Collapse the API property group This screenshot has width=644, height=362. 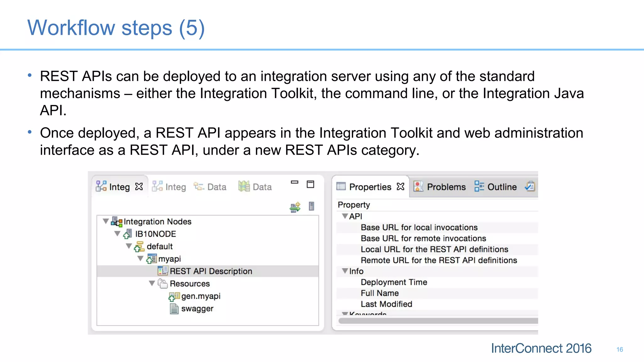345,216
